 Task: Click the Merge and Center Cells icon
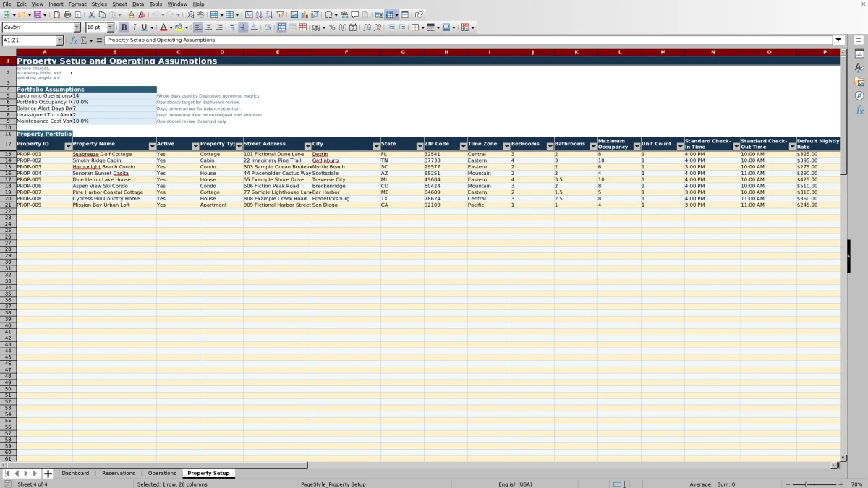point(282,27)
